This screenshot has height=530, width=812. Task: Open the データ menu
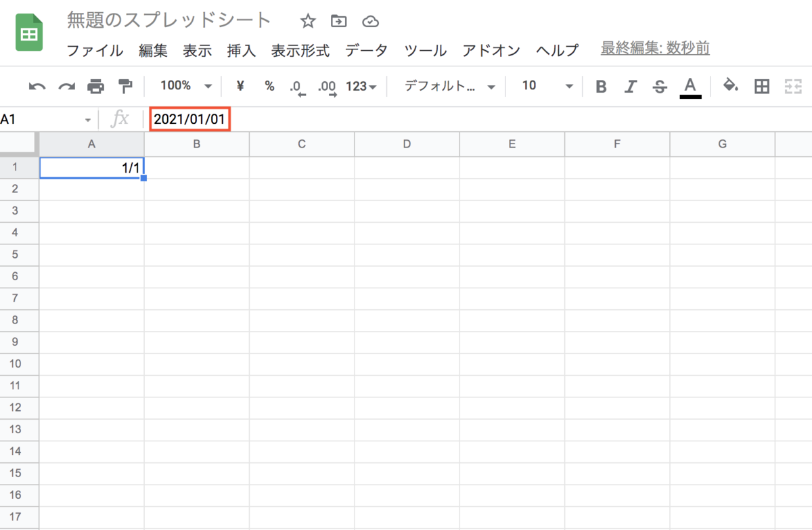(x=366, y=50)
